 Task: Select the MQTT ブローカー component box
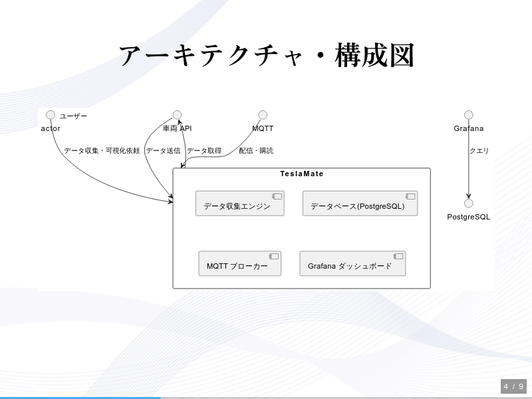pos(240,263)
